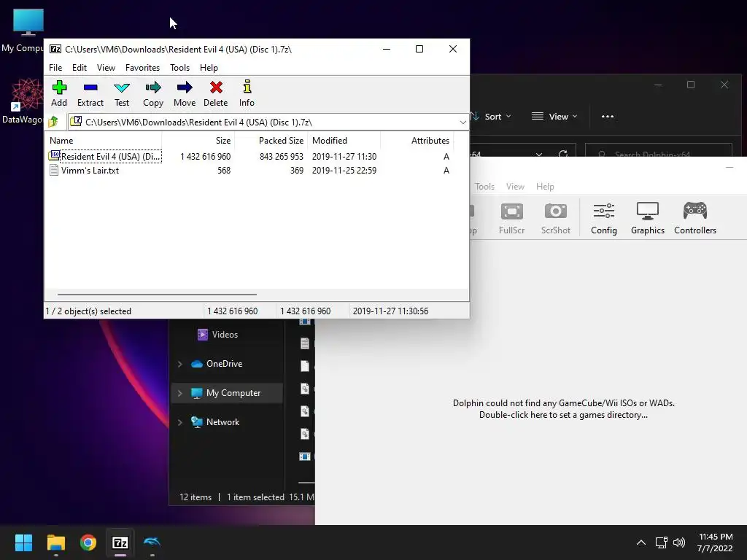Open archive Info from 7-Zip toolbar
The height and width of the screenshot is (560, 747).
247,94
